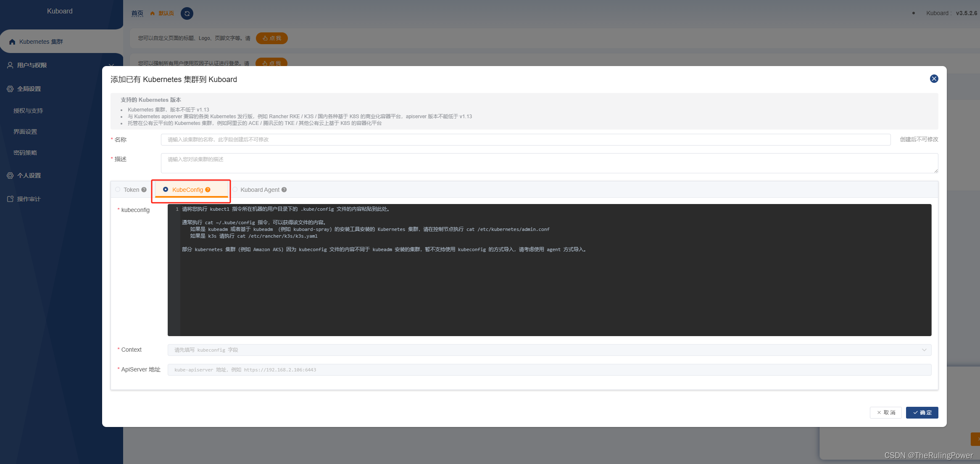Select the KubeConfig radio option
The image size is (980, 464).
point(166,190)
